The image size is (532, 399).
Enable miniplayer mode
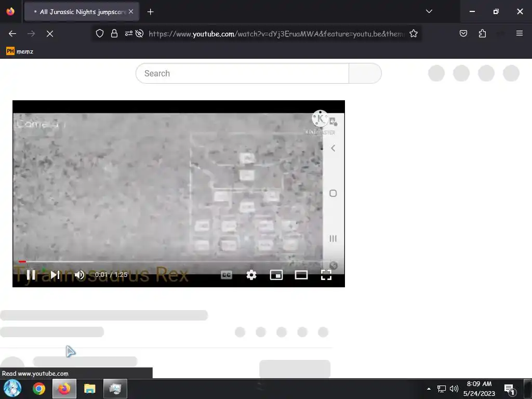point(276,275)
